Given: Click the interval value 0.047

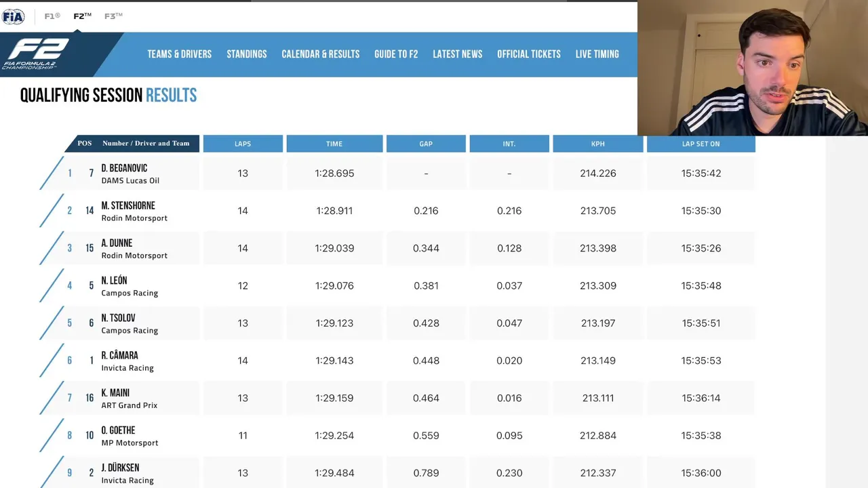Looking at the screenshot, I should click(509, 323).
